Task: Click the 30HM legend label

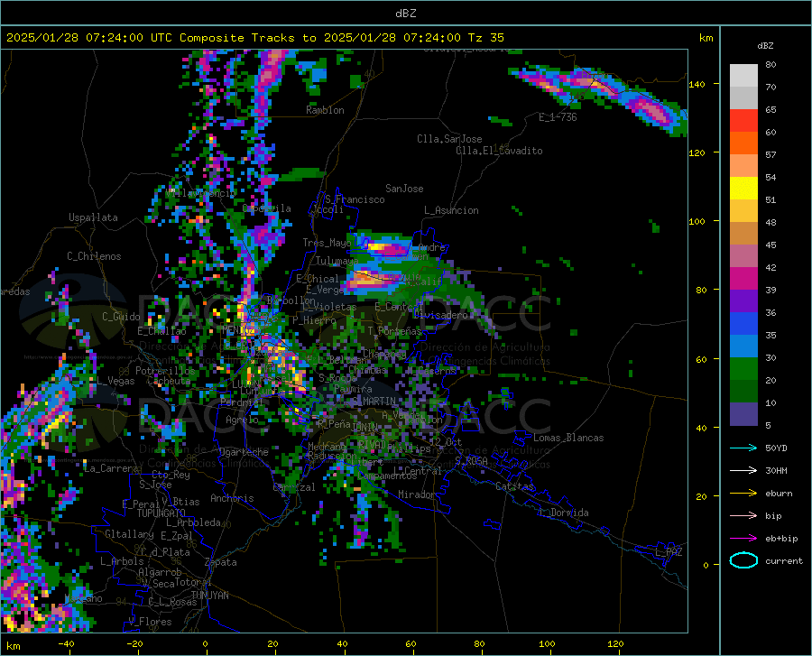Action: tap(776, 471)
